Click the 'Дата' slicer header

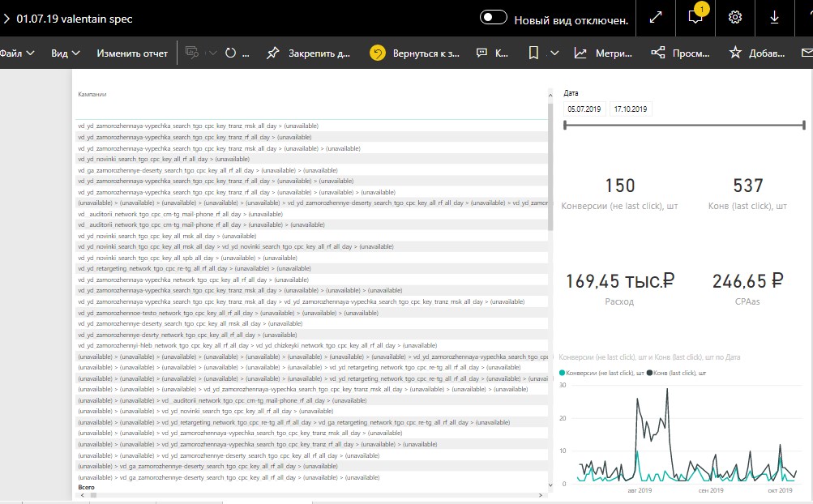click(x=571, y=93)
